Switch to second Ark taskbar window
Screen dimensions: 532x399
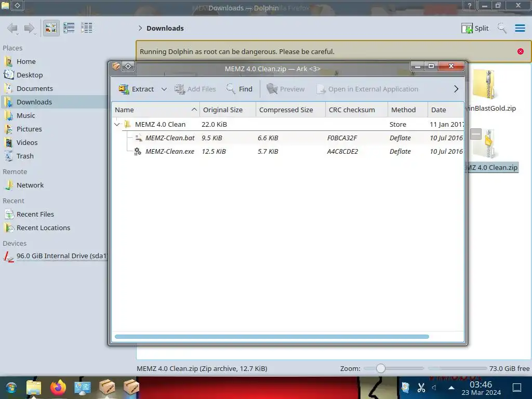tap(131, 388)
